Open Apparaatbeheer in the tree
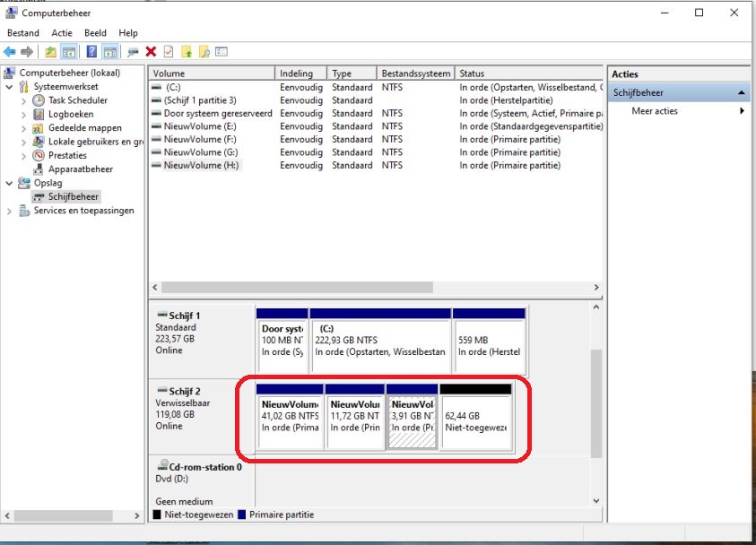 point(80,169)
